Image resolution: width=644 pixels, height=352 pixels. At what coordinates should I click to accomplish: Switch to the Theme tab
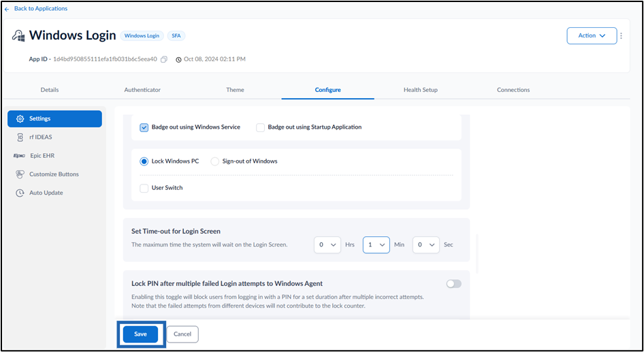click(235, 90)
